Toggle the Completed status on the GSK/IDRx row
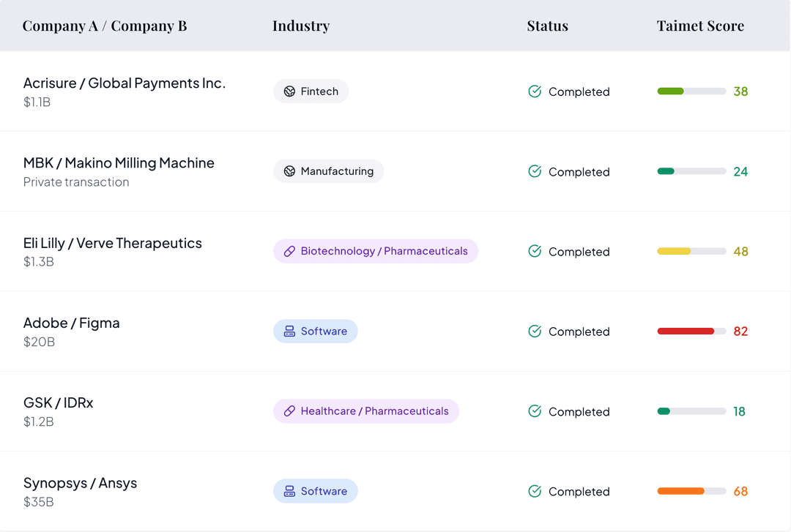 pos(569,411)
